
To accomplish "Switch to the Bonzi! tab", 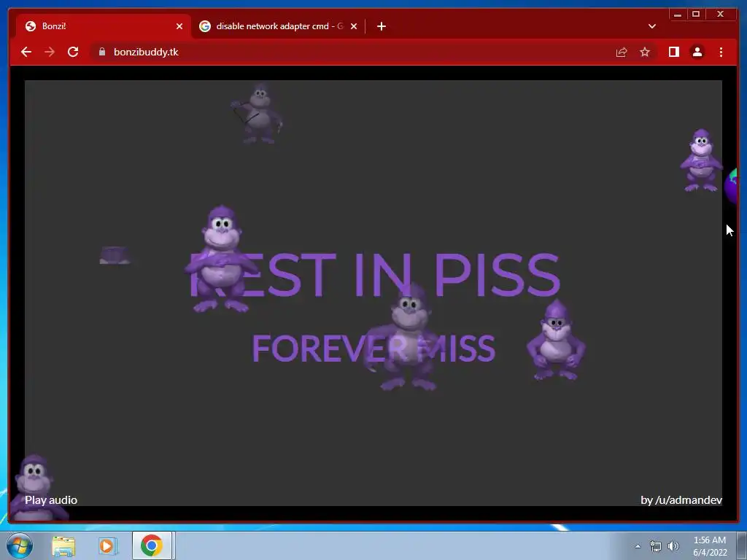I will (104, 26).
